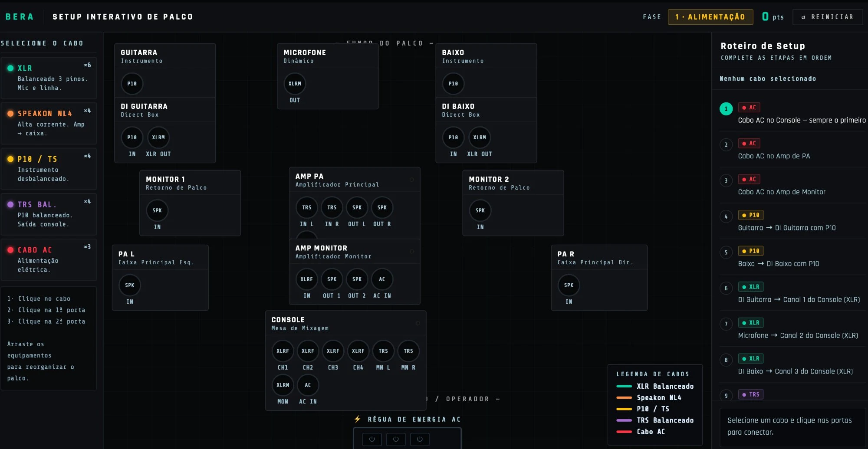Screen dimensions: 868x449
Task: Toggle the rightmost outlet on the AC power strip
Action: click(420, 439)
